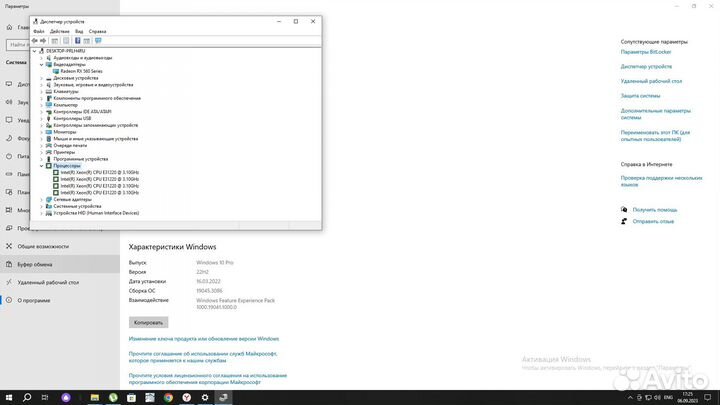The height and width of the screenshot is (405, 720).
Task: Open the Файл menu in Device Manager
Action: click(x=39, y=31)
